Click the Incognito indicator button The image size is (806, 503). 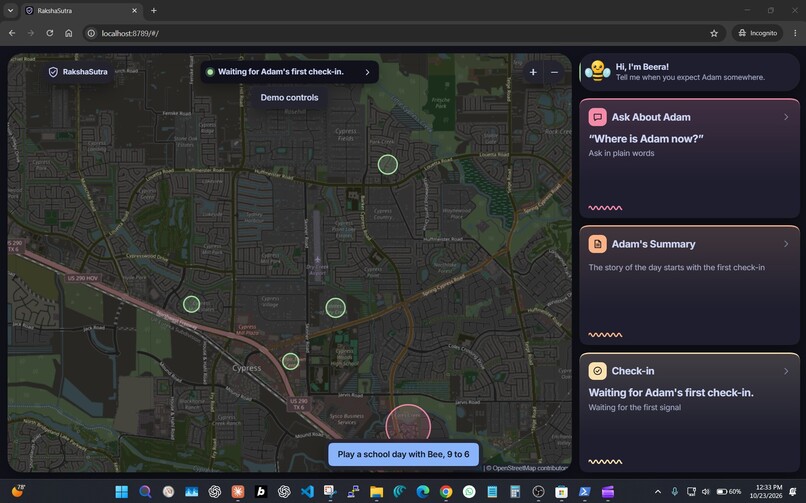tap(758, 33)
